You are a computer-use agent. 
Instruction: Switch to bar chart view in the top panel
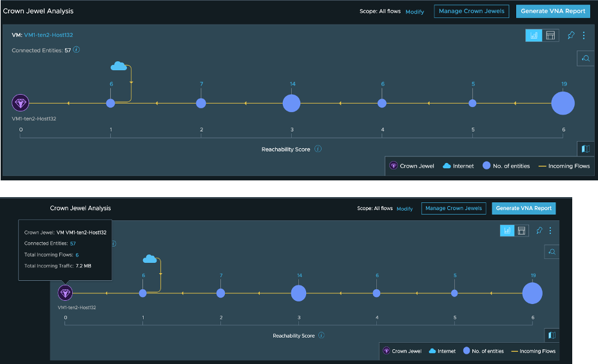coord(534,35)
